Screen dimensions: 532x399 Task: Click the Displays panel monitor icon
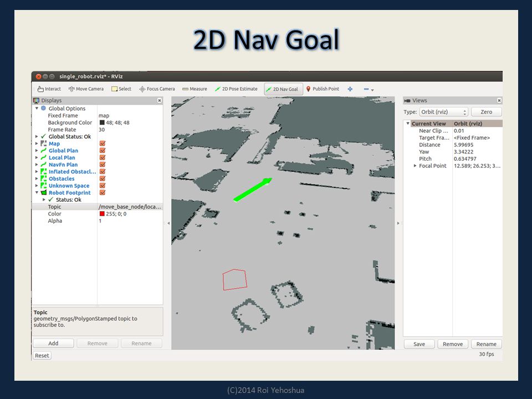37,100
